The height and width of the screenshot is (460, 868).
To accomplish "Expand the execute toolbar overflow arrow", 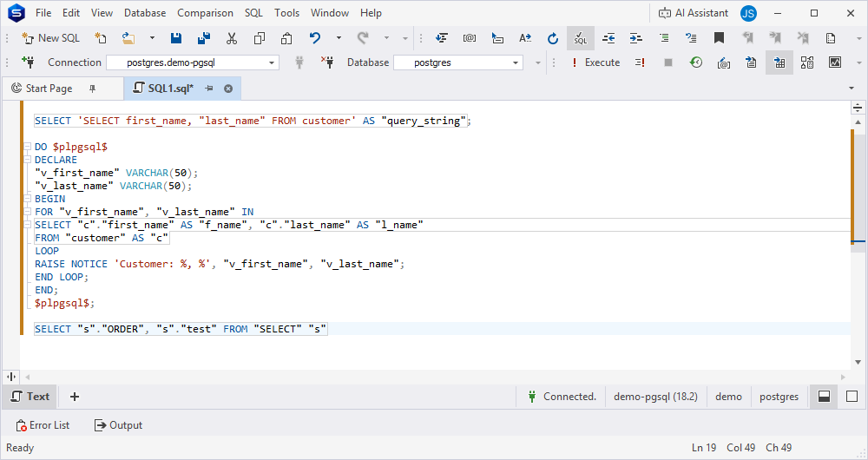I will pyautogui.click(x=859, y=62).
